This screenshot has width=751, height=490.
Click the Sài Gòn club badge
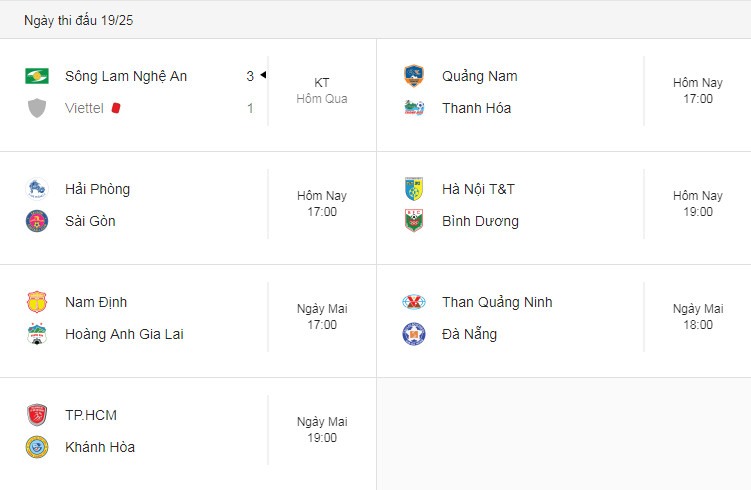[x=37, y=221]
